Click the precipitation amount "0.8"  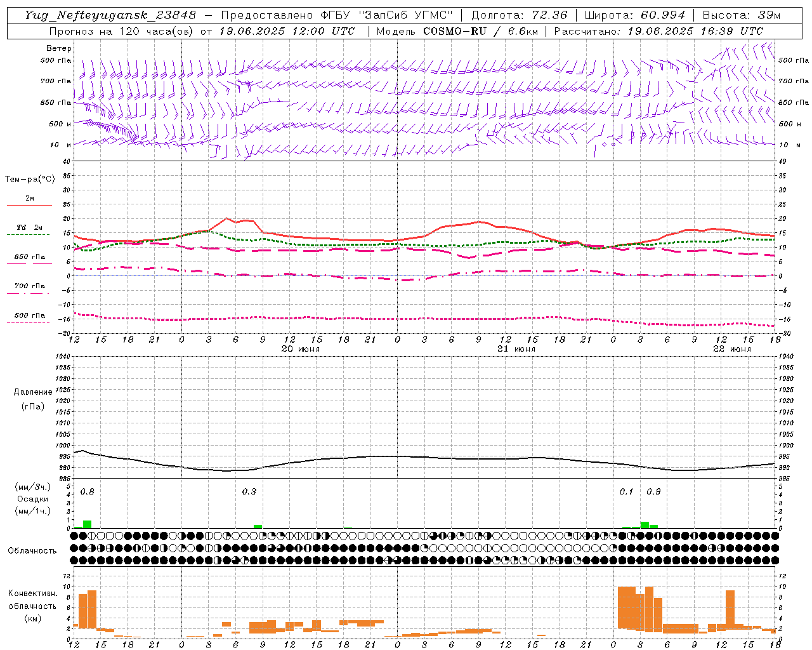(88, 492)
